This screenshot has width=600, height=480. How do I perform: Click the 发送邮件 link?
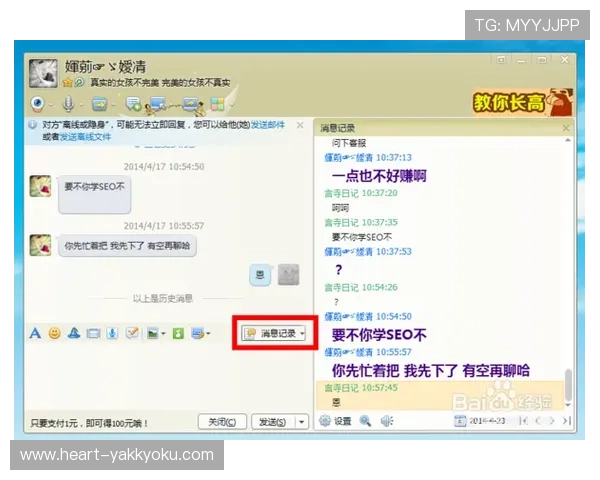267,125
